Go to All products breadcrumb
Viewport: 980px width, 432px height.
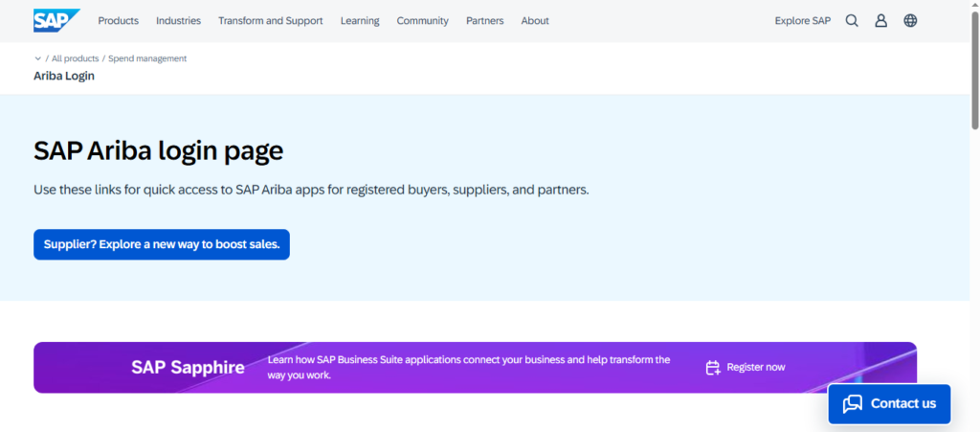75,58
